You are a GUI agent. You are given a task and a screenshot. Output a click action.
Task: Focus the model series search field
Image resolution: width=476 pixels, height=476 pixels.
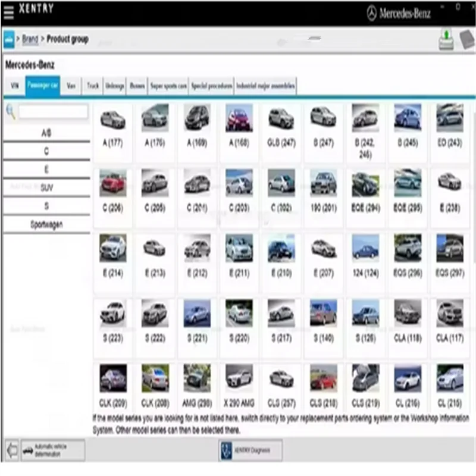point(54,111)
